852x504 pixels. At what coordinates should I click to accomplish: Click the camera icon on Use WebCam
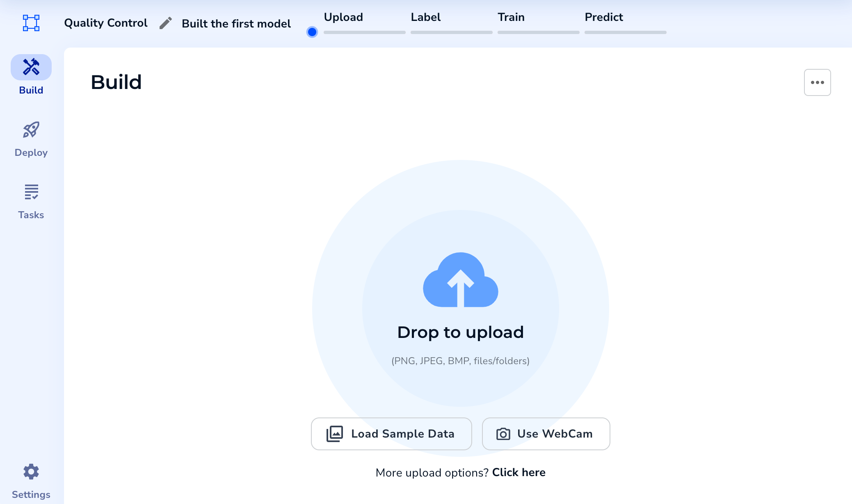point(503,434)
